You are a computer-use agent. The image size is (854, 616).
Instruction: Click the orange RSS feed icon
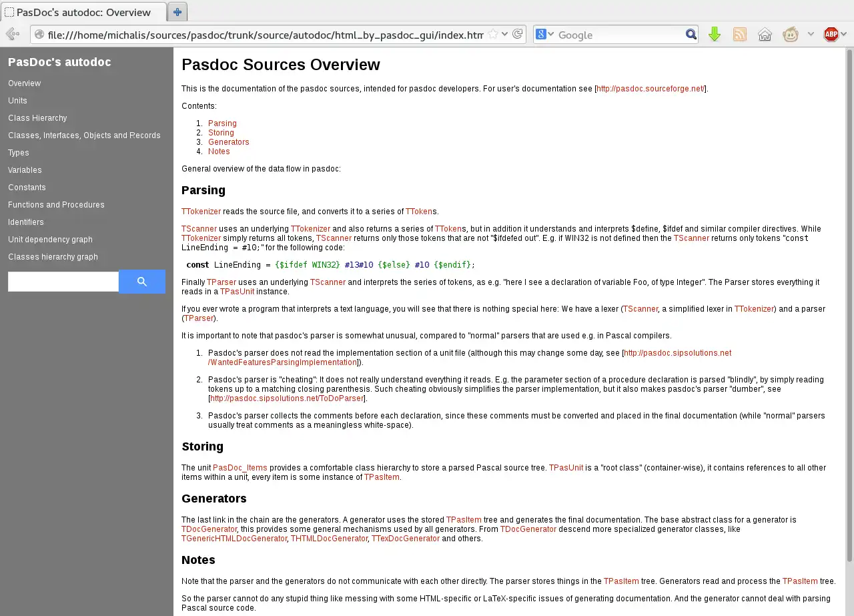(x=740, y=35)
